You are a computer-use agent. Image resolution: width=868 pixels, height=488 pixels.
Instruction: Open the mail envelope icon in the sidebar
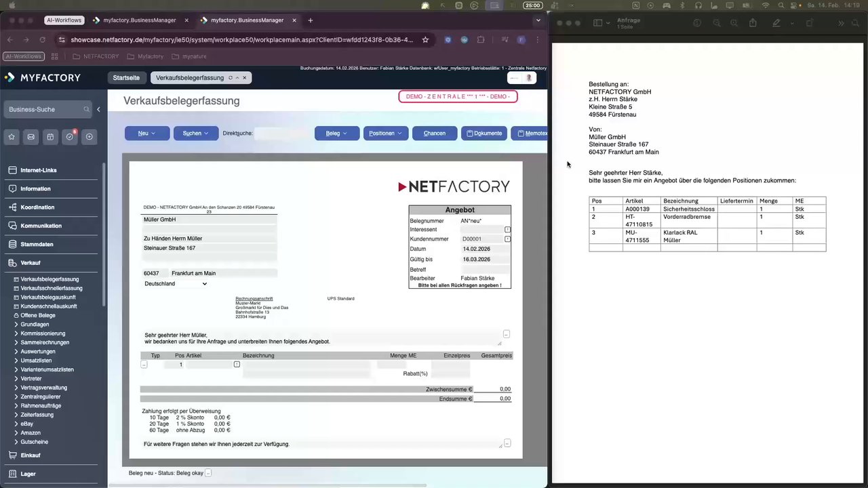click(x=31, y=136)
